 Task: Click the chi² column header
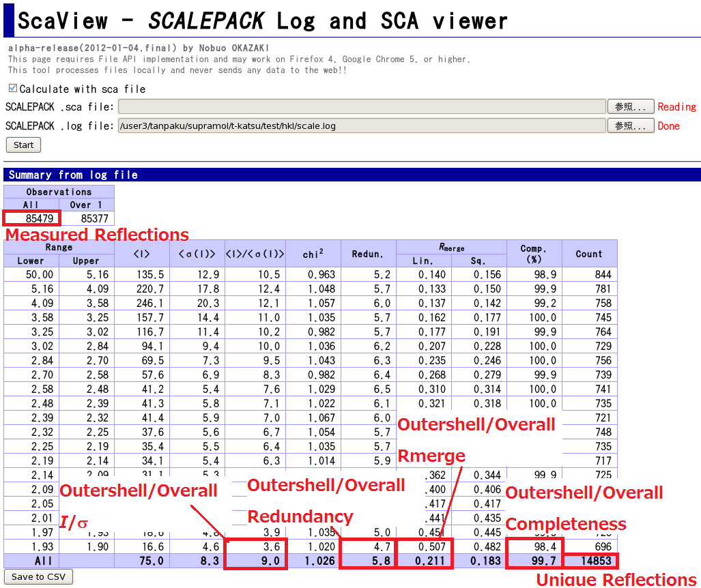313,254
